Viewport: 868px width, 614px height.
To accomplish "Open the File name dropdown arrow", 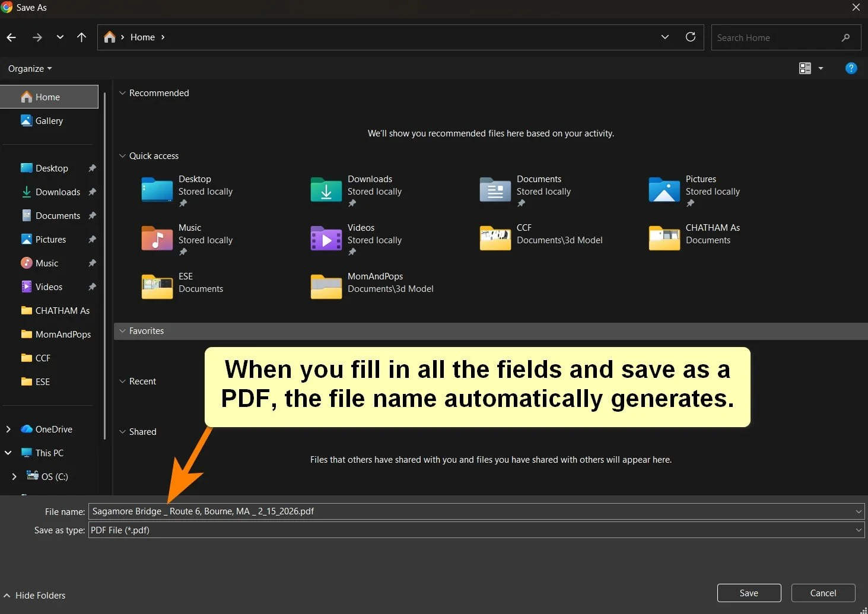I will pos(859,511).
